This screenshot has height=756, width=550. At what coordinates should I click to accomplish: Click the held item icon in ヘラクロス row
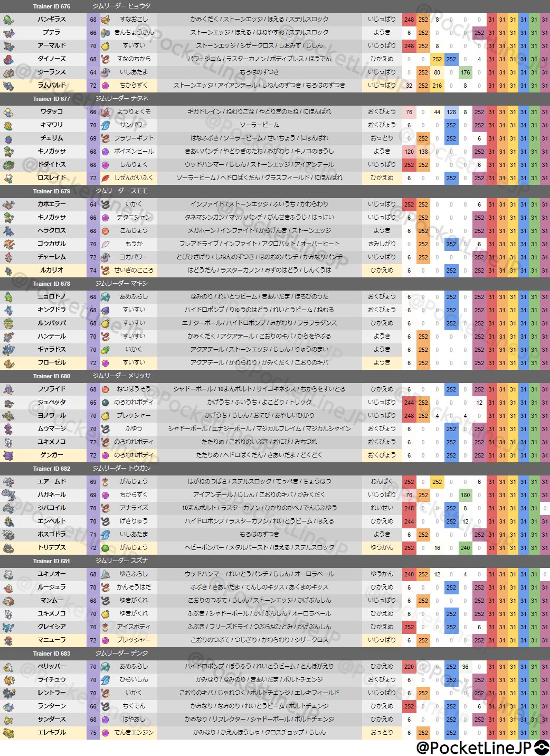[106, 231]
